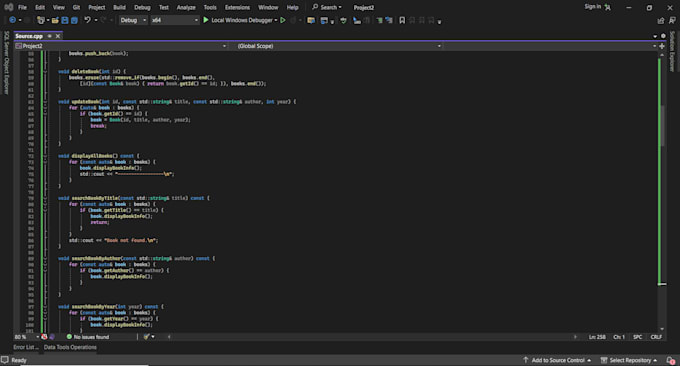Open the Debug menu
Image resolution: width=680 pixels, height=366 pixels.
point(142,7)
